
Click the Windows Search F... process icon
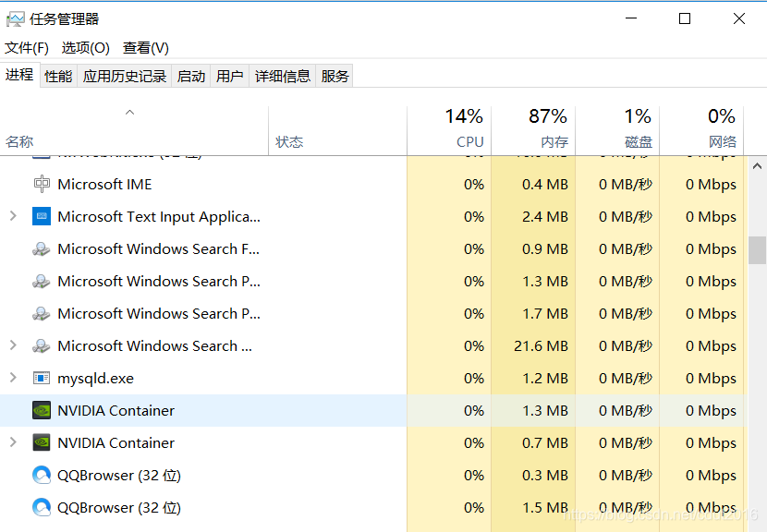(42, 248)
